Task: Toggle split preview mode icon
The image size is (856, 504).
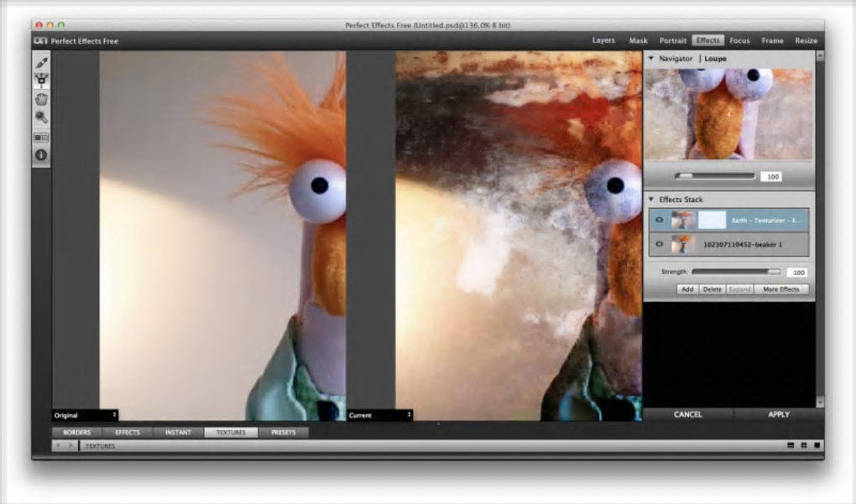Action: tap(41, 138)
